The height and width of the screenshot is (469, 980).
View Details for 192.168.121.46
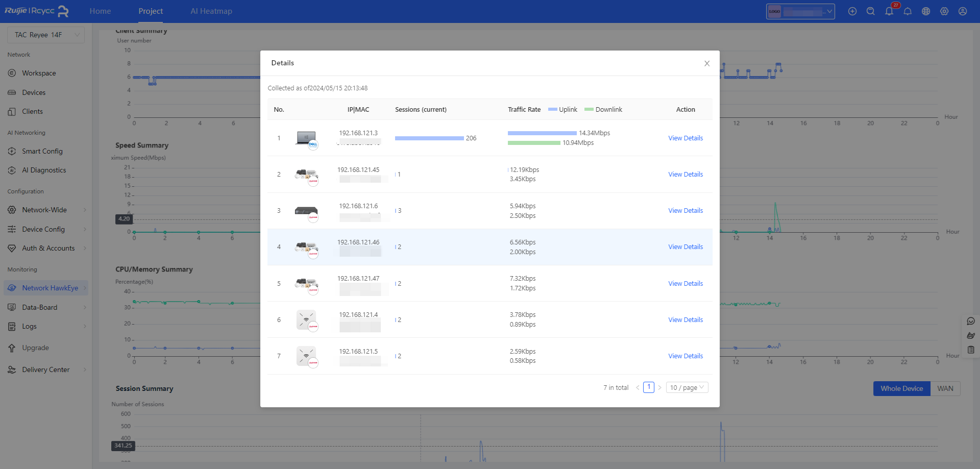pos(685,247)
